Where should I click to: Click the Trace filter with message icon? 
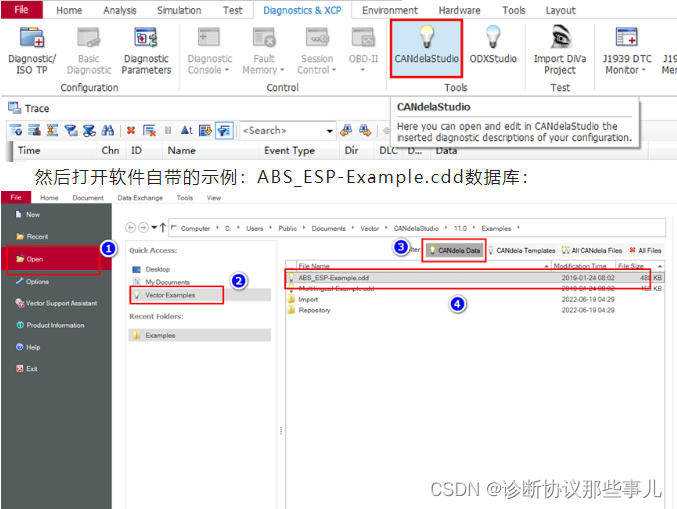tap(70, 130)
